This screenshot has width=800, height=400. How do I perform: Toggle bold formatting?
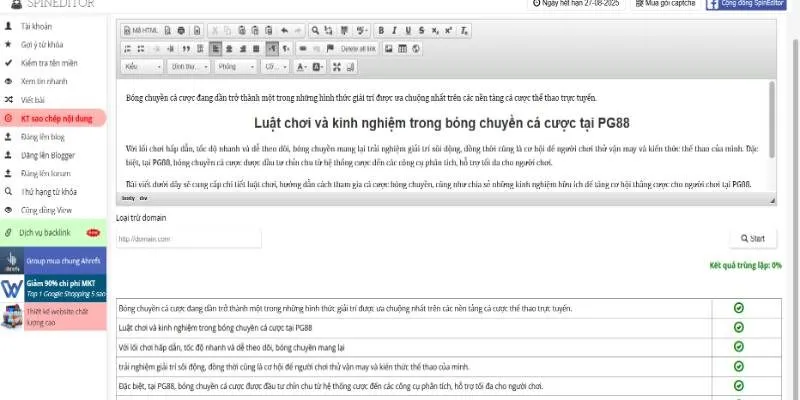coord(381,31)
